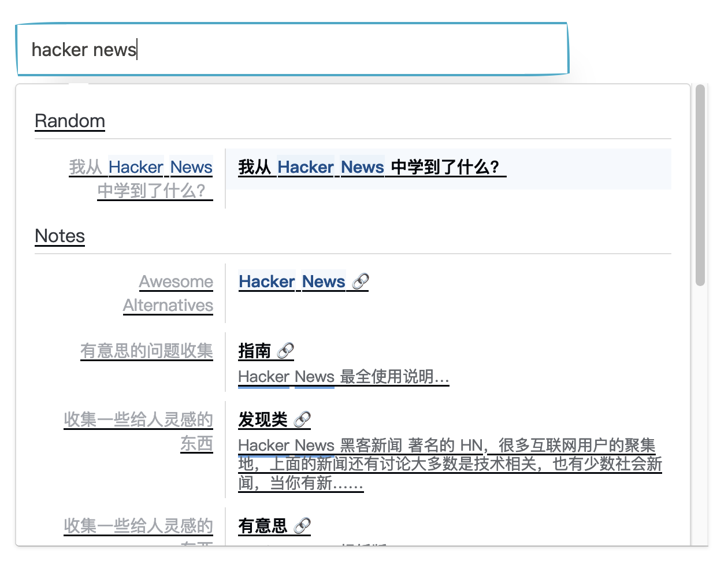Click the link icon beside the Hacker News heading
The image size is (728, 564).
point(361,281)
